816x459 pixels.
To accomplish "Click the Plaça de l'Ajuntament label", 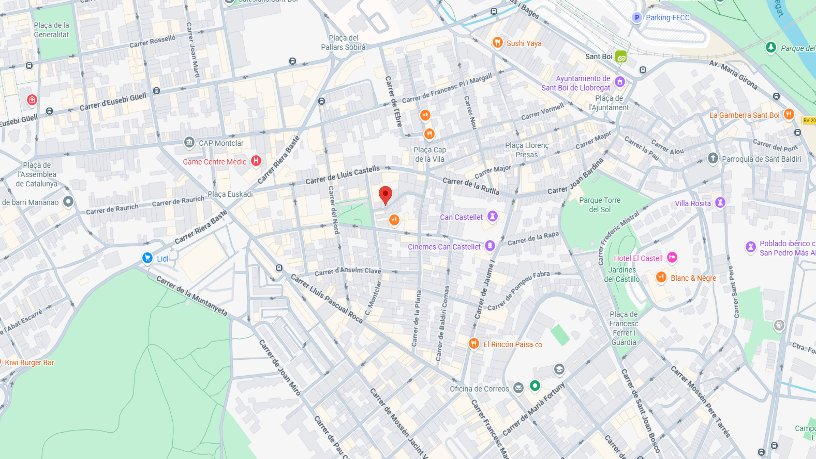I will pos(609,103).
